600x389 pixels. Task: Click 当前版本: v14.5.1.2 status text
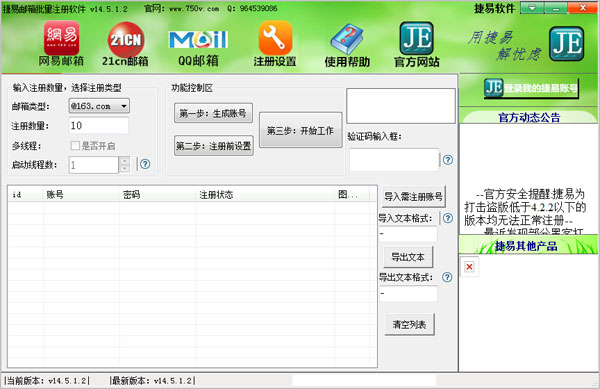click(47, 381)
